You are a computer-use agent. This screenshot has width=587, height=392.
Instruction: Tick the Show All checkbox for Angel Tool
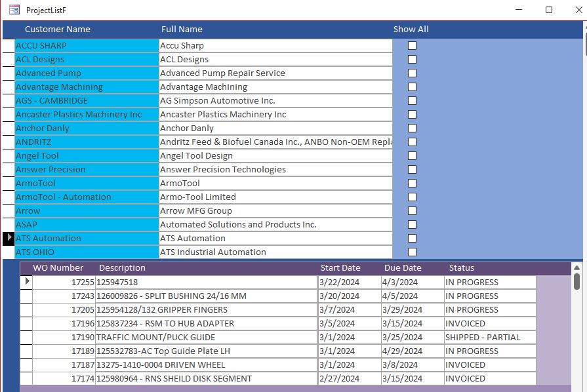412,155
